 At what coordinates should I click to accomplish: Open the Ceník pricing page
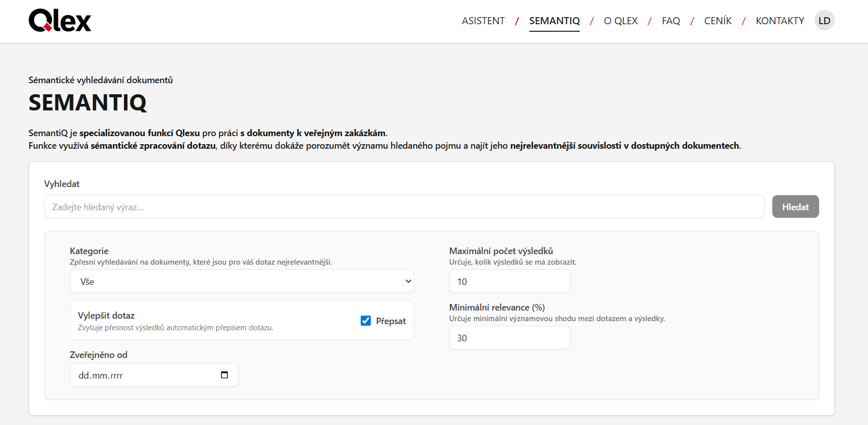coord(717,21)
